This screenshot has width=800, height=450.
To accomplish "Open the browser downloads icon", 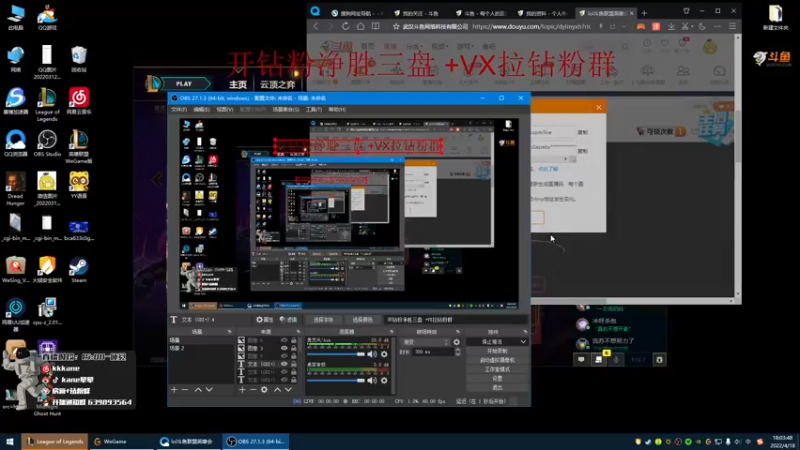I will point(671,27).
